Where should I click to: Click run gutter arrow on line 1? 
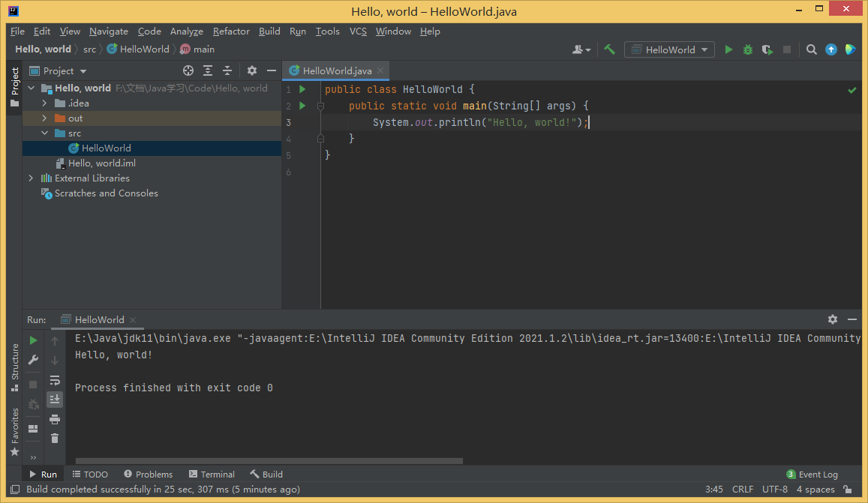(302, 89)
